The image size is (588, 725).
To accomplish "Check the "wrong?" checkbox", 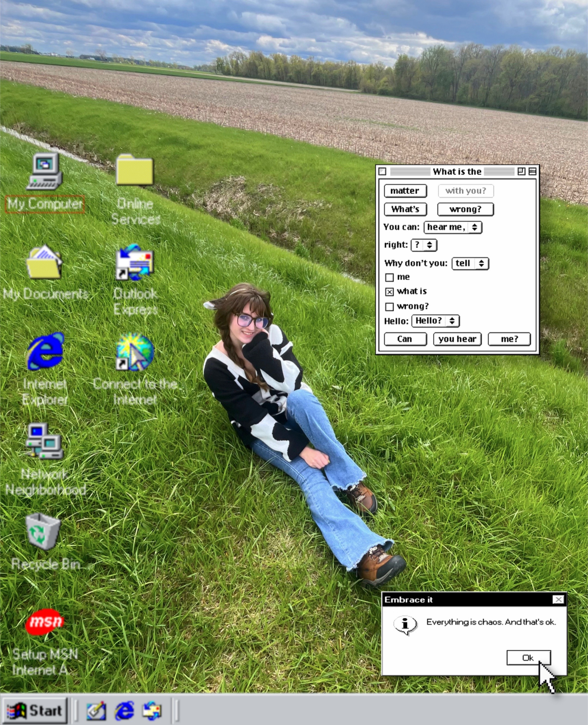I will click(x=390, y=306).
